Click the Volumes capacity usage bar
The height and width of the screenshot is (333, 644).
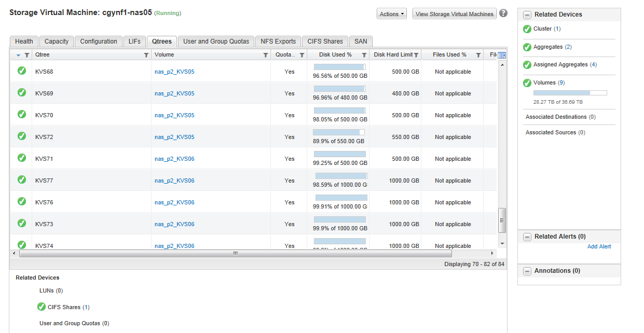pyautogui.click(x=570, y=93)
